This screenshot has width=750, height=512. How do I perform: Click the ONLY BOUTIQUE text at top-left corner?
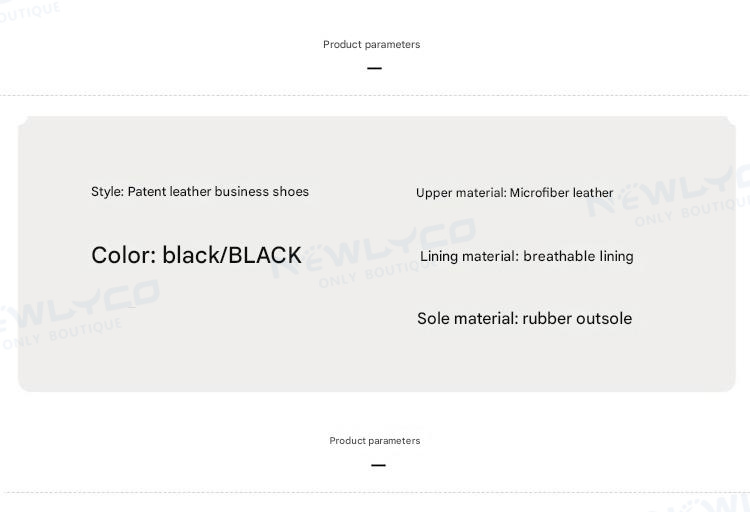30,12
